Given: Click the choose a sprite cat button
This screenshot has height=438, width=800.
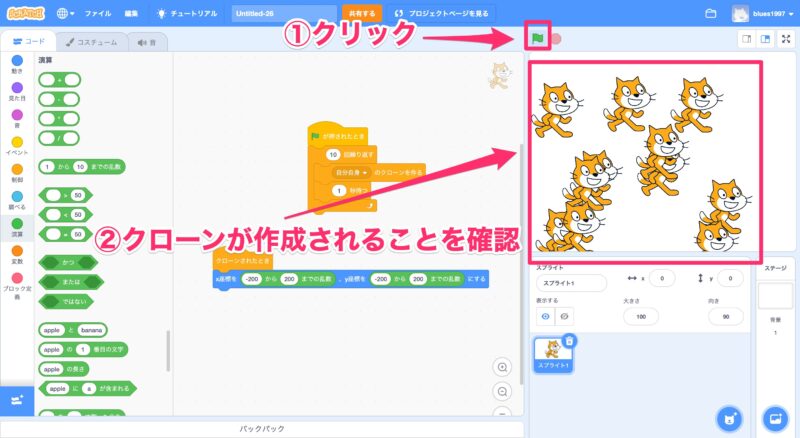Looking at the screenshot, I should [x=729, y=417].
